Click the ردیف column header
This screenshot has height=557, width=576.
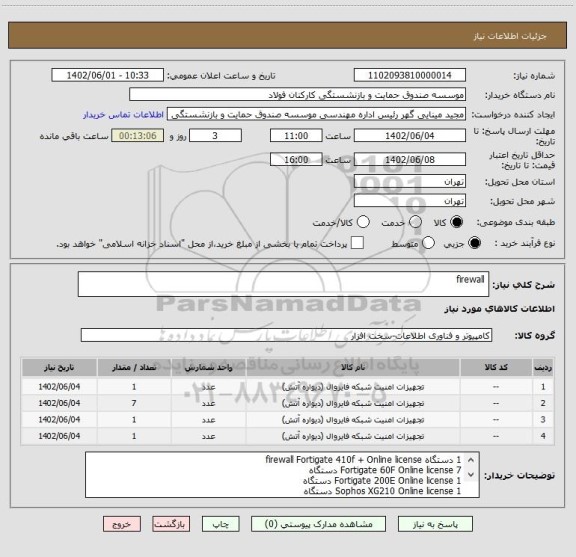[x=543, y=367]
